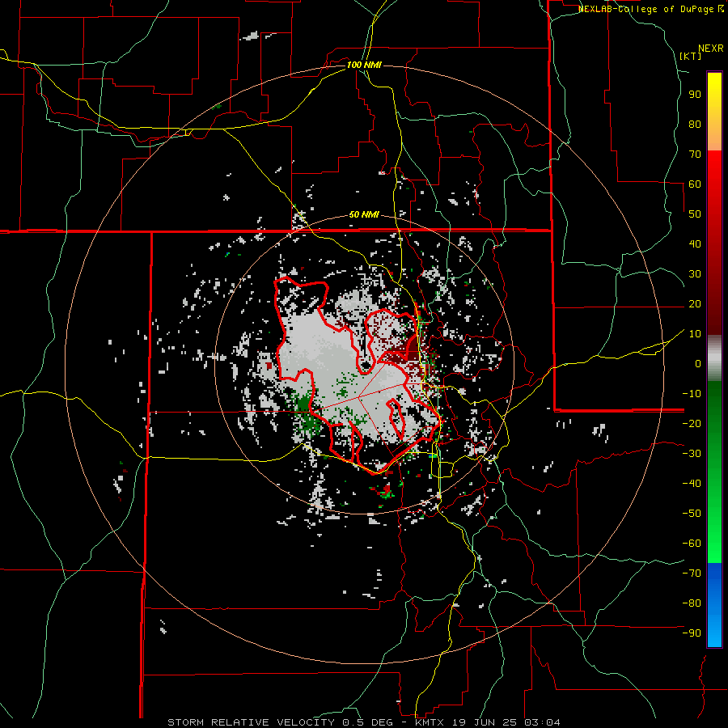Image resolution: width=728 pixels, height=728 pixels.
Task: Click the -30 value on the velocity scale
Action: [x=692, y=454]
